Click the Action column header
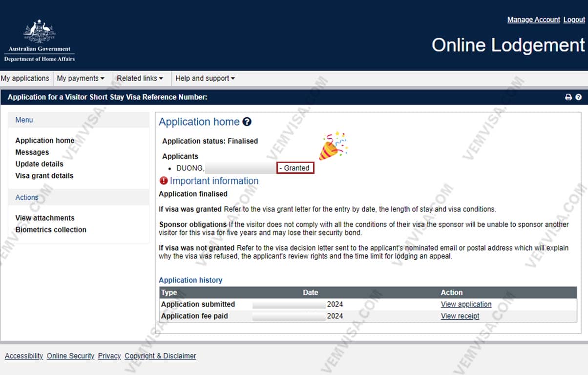The image size is (588, 375). (452, 292)
